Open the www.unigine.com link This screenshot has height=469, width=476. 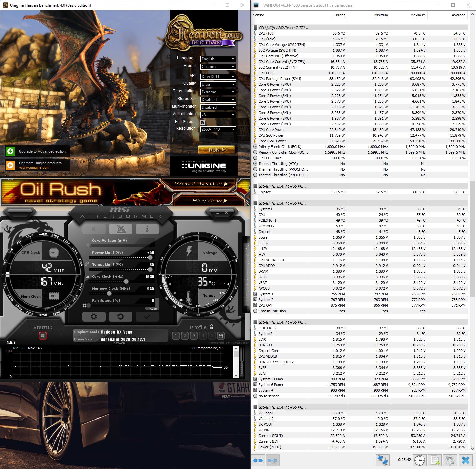[x=34, y=168]
